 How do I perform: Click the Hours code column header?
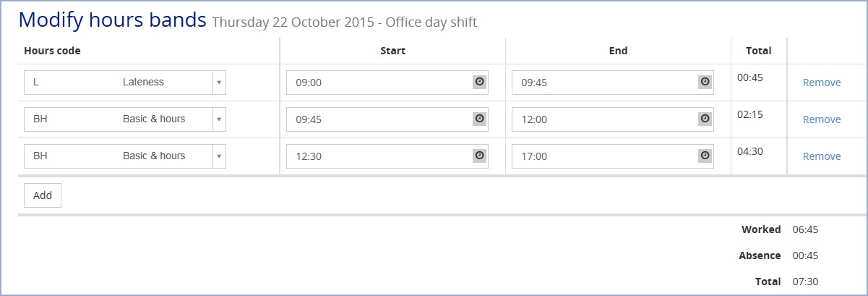52,51
